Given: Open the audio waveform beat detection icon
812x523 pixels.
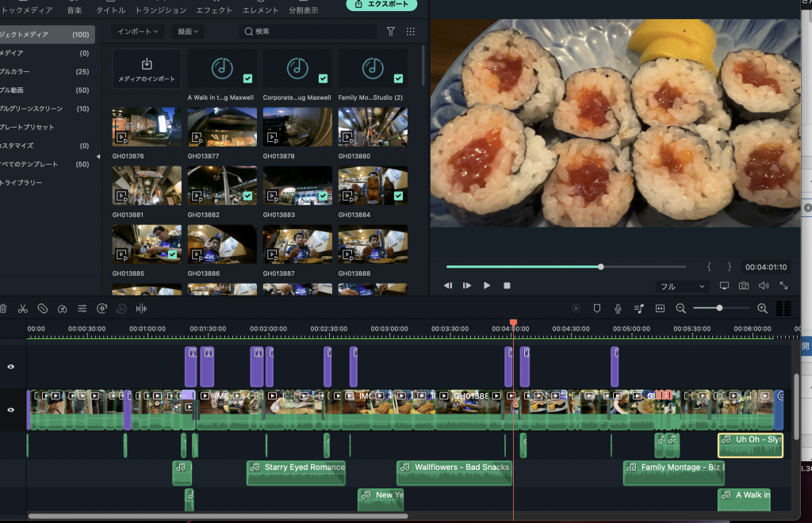Looking at the screenshot, I should tap(141, 309).
